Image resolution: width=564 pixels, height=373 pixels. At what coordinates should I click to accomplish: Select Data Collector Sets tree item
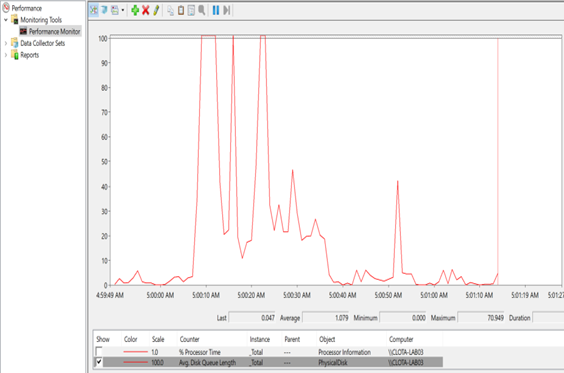pos(42,43)
